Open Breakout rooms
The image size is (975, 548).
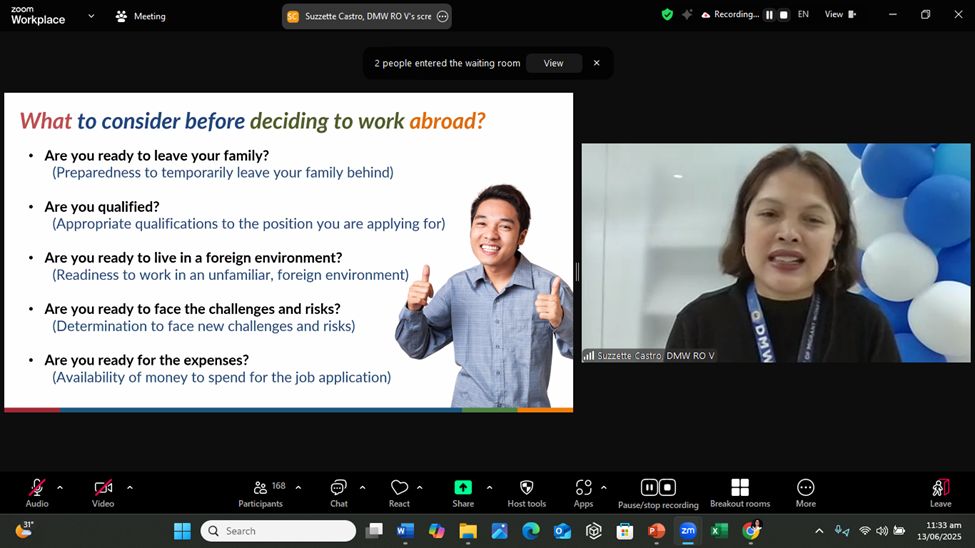pyautogui.click(x=740, y=488)
